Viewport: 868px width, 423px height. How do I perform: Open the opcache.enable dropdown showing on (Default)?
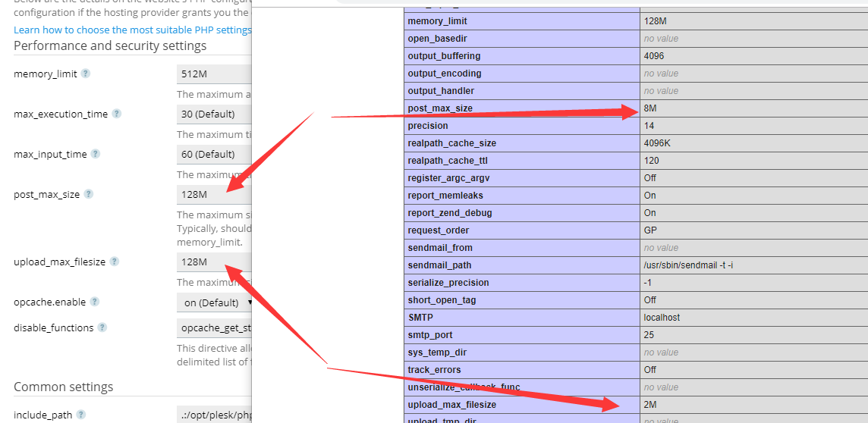pos(217,302)
